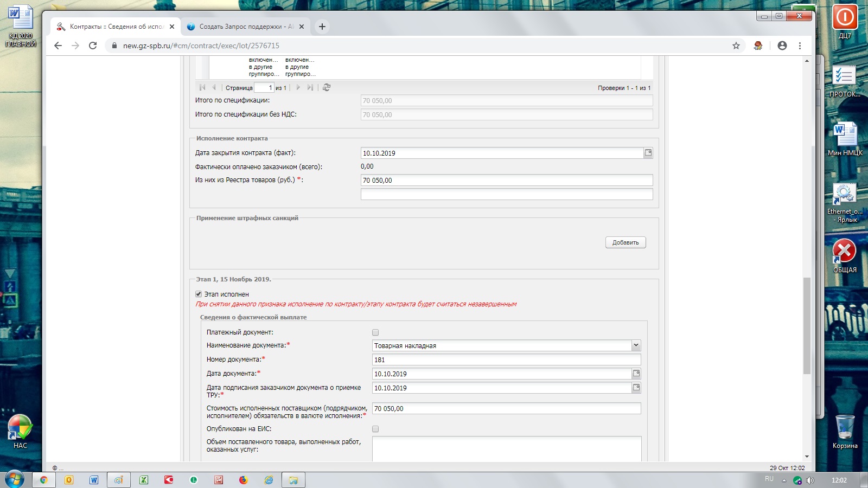
Task: Click the 'Дата подписания заказчиком' date field
Action: coord(502,388)
